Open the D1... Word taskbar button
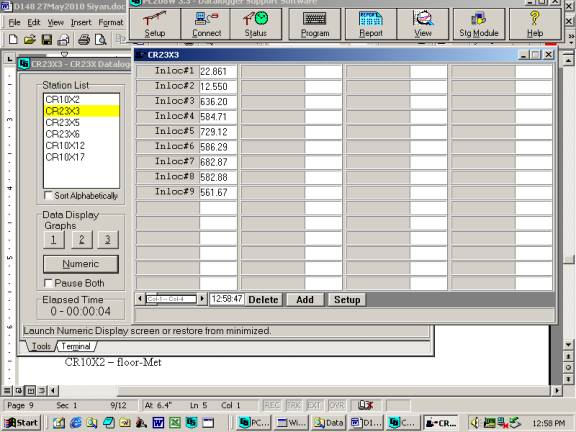Image resolution: width=576 pixels, height=432 pixels. (366, 423)
